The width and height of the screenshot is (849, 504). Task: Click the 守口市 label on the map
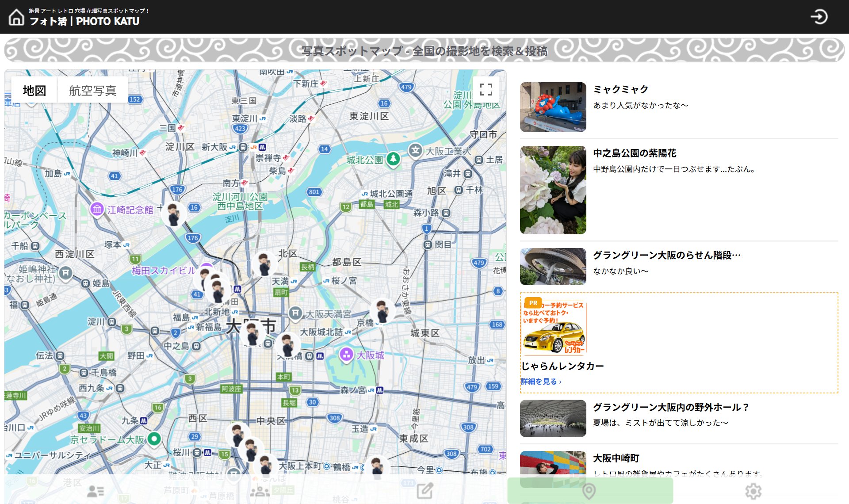[x=483, y=134]
